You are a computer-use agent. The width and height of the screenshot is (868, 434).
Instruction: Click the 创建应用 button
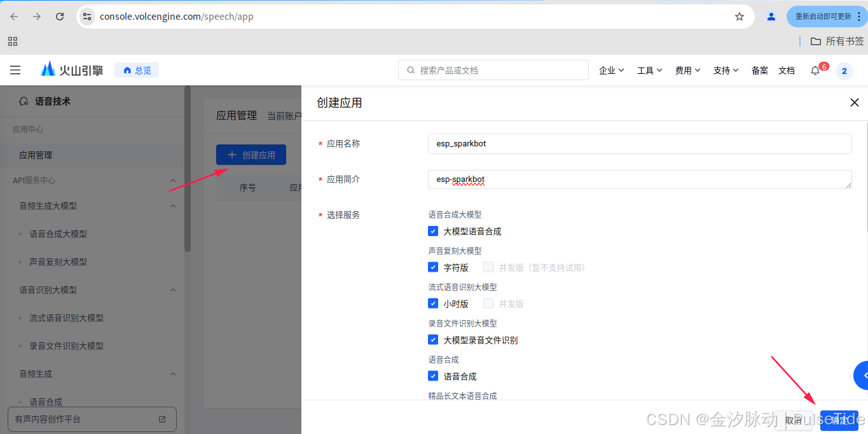click(251, 155)
